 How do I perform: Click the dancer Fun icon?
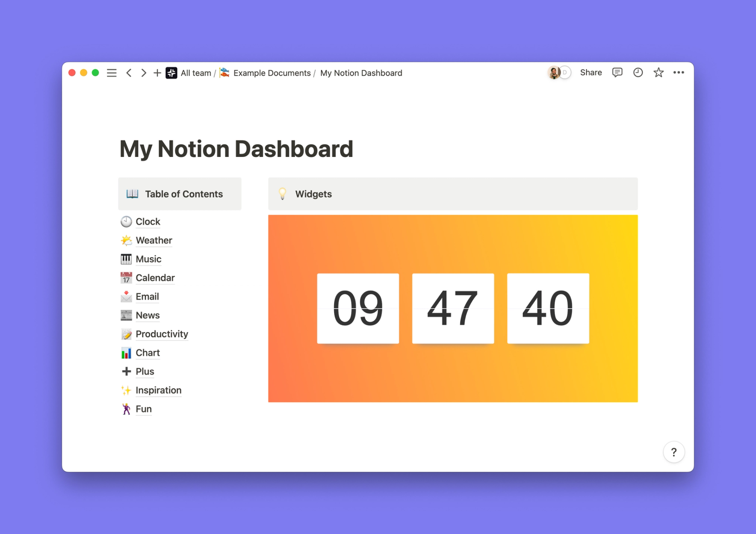[x=126, y=409]
